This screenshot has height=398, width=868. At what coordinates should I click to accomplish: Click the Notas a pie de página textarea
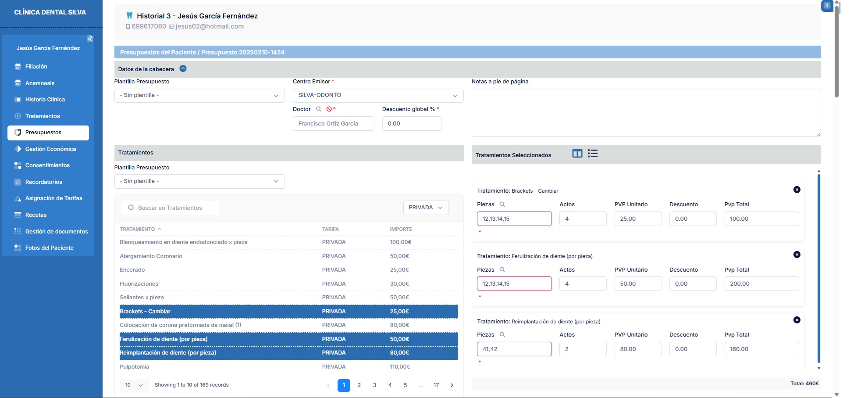point(646,113)
